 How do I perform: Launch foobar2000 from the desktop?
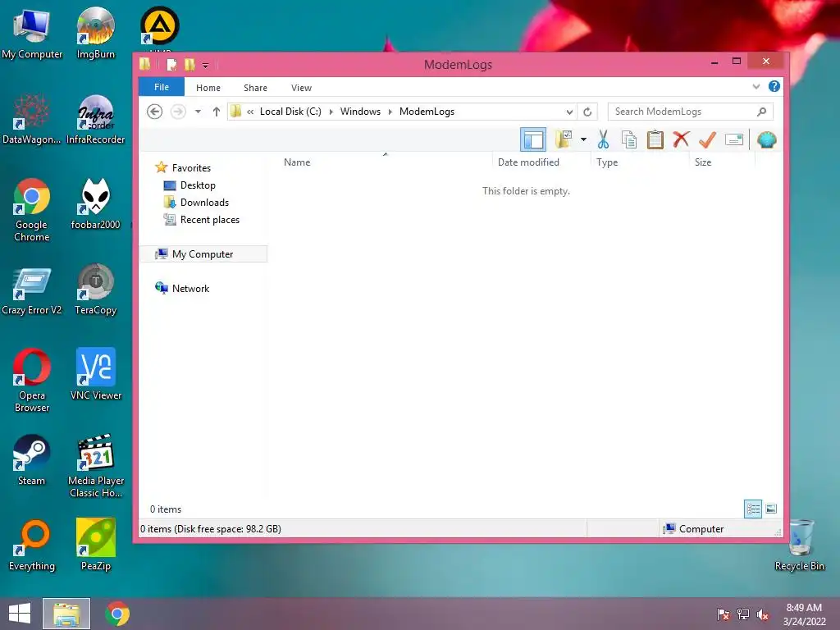point(95,203)
